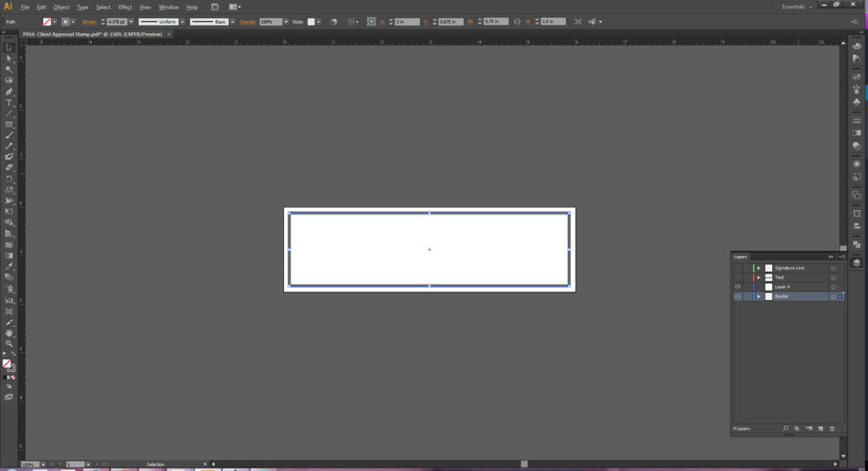This screenshot has height=471, width=868.
Task: Expand the Border layer contents
Action: tap(759, 296)
